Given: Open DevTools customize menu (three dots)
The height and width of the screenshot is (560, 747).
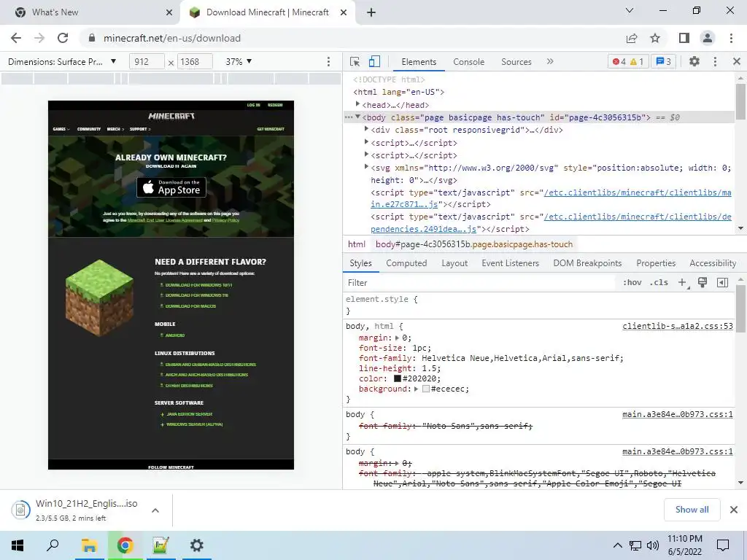Looking at the screenshot, I should [x=715, y=61].
